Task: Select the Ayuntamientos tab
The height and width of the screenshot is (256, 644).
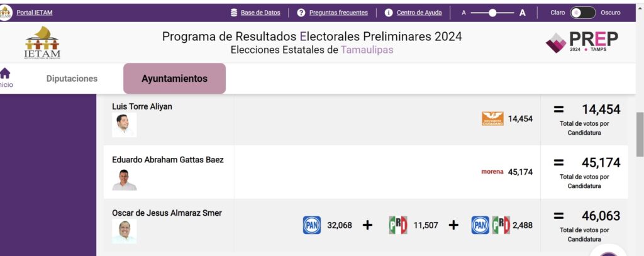Action: [x=175, y=79]
